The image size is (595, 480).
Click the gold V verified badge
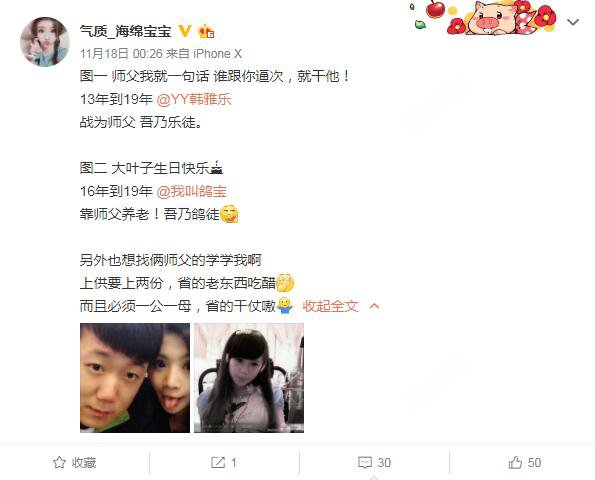tap(185, 31)
